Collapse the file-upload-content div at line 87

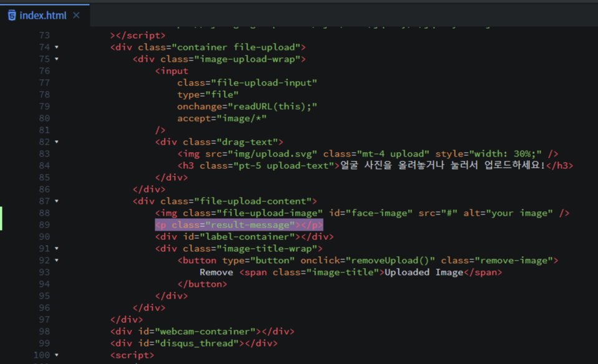(57, 201)
